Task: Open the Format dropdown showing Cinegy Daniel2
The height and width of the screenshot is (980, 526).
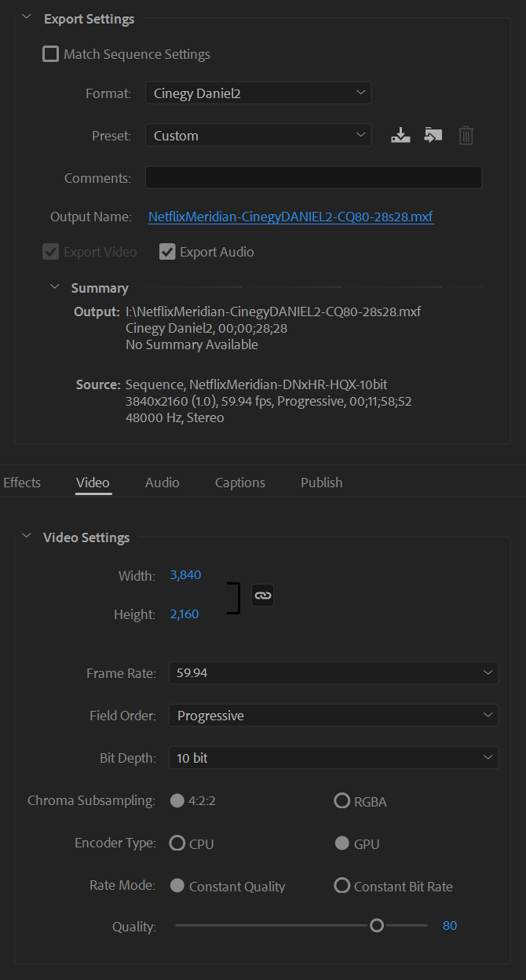Action: click(258, 93)
